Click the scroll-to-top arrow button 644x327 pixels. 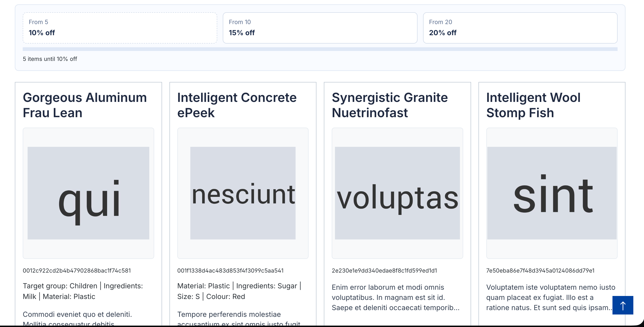[623, 305]
